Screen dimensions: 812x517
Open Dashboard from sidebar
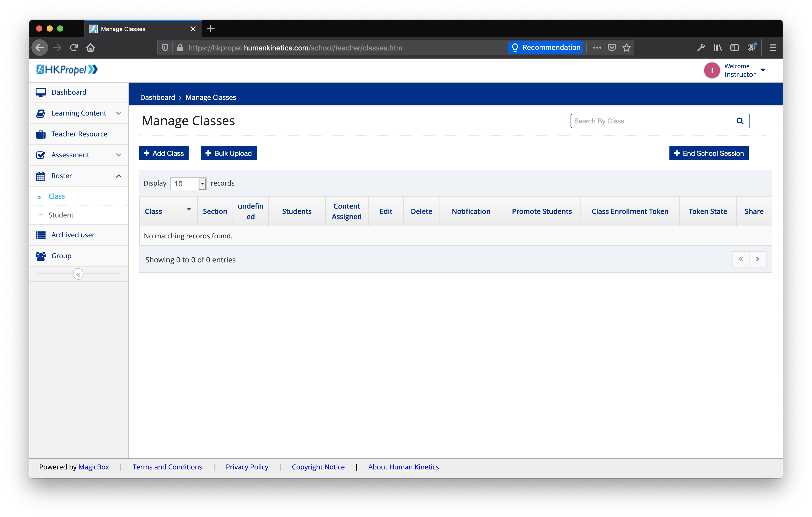[x=69, y=92]
